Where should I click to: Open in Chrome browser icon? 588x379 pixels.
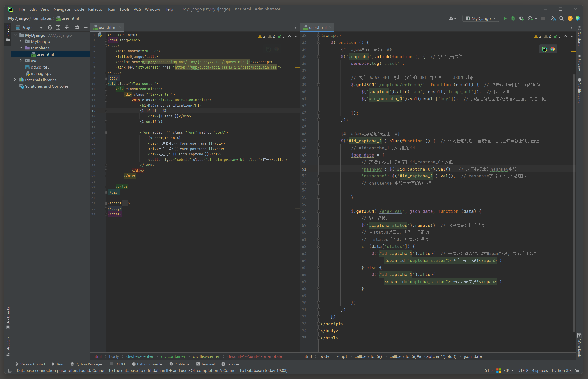(552, 49)
